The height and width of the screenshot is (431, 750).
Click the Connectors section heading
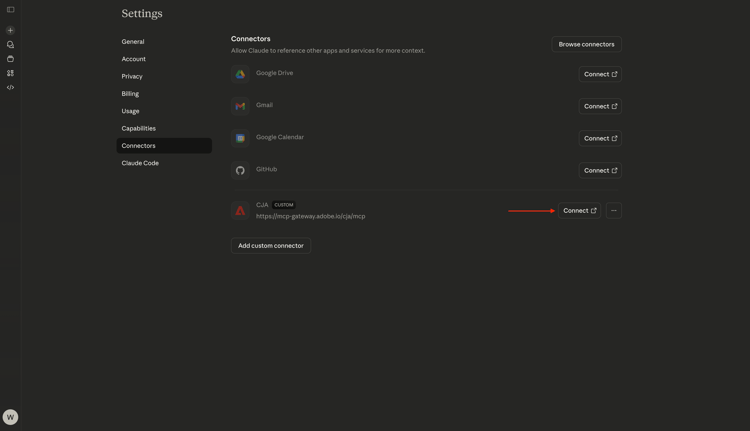click(251, 39)
